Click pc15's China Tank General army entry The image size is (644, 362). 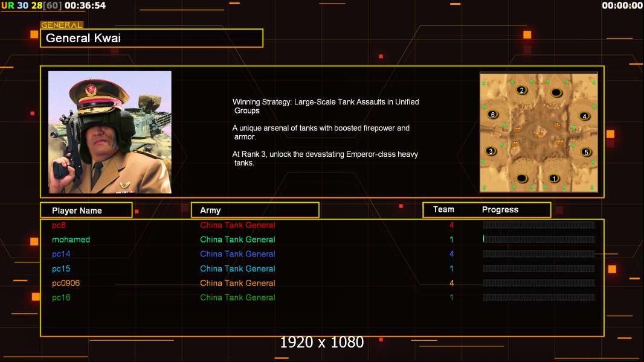[x=237, y=269]
